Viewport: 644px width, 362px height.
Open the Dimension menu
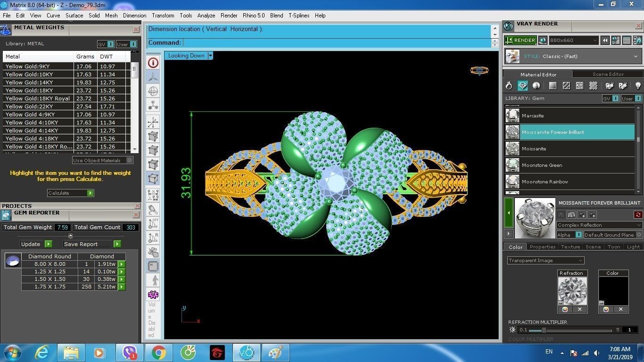click(x=134, y=16)
